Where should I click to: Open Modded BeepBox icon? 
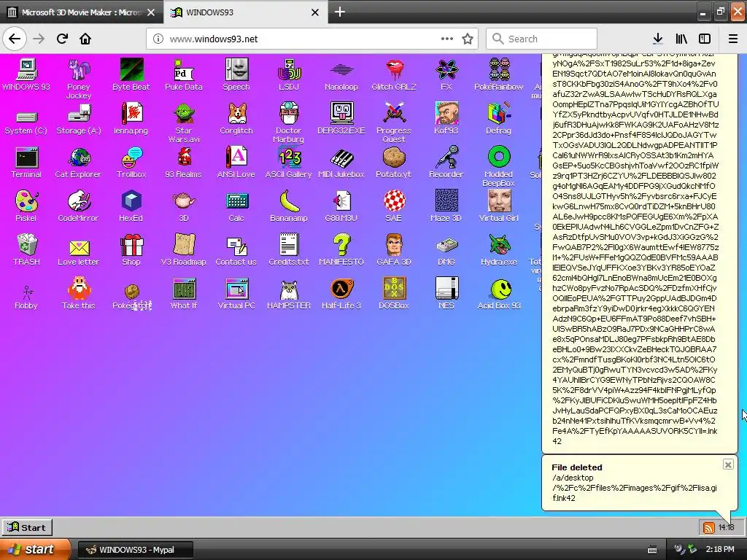tap(499, 157)
